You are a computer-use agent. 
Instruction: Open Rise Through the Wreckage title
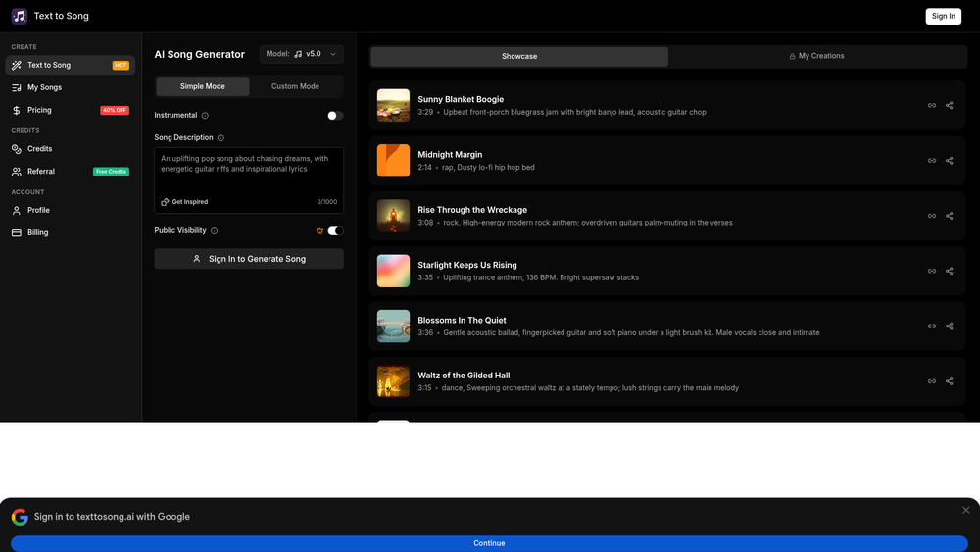click(472, 210)
